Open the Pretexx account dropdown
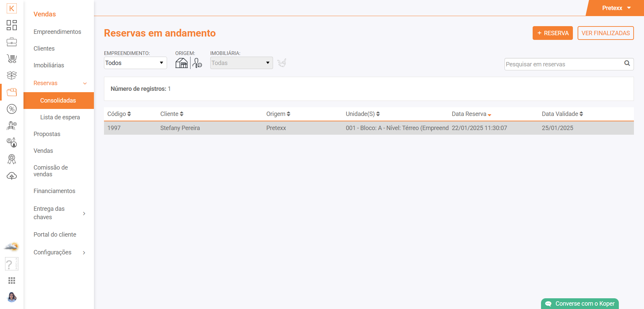This screenshot has width=644, height=309. (616, 8)
